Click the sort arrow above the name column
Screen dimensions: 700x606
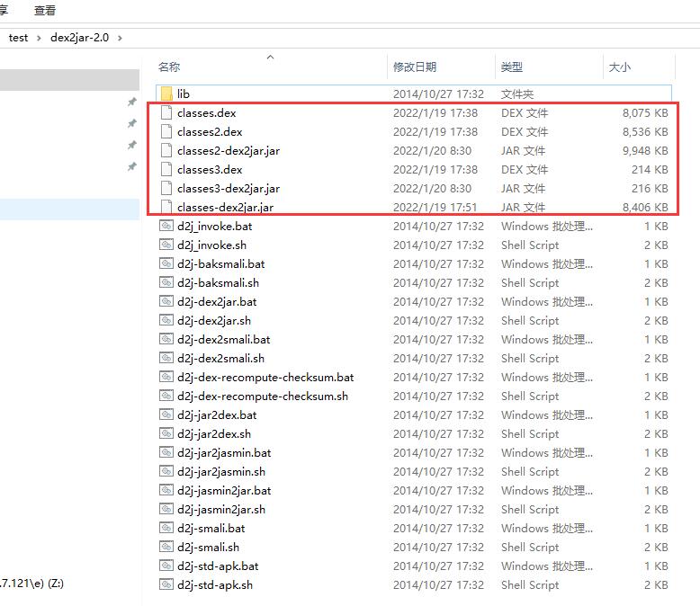(x=270, y=58)
